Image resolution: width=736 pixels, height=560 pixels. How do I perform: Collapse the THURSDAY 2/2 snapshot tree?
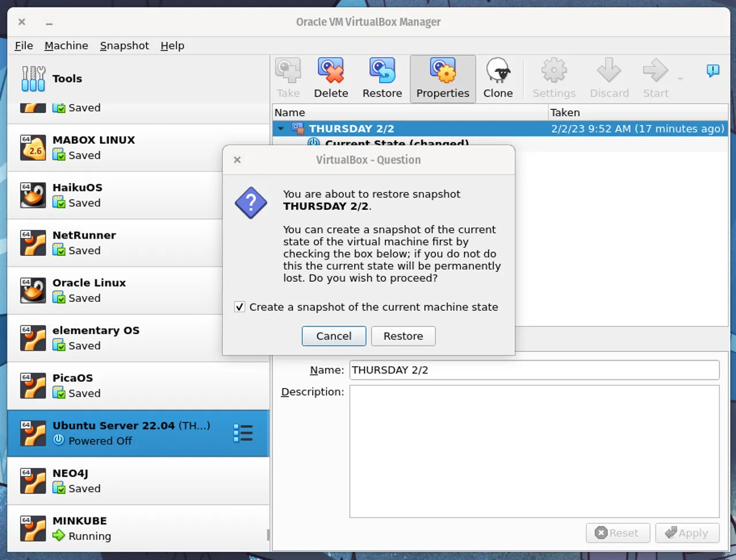click(x=281, y=129)
